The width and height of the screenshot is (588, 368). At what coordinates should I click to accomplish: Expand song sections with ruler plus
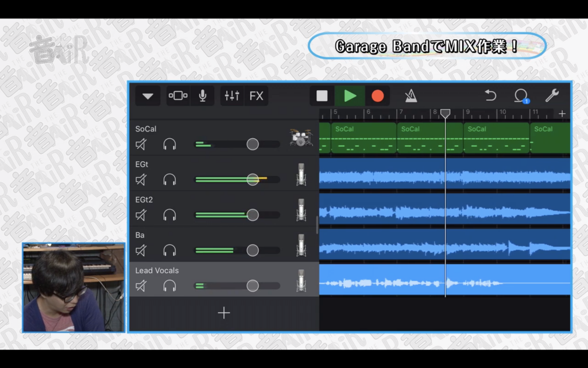tap(562, 114)
